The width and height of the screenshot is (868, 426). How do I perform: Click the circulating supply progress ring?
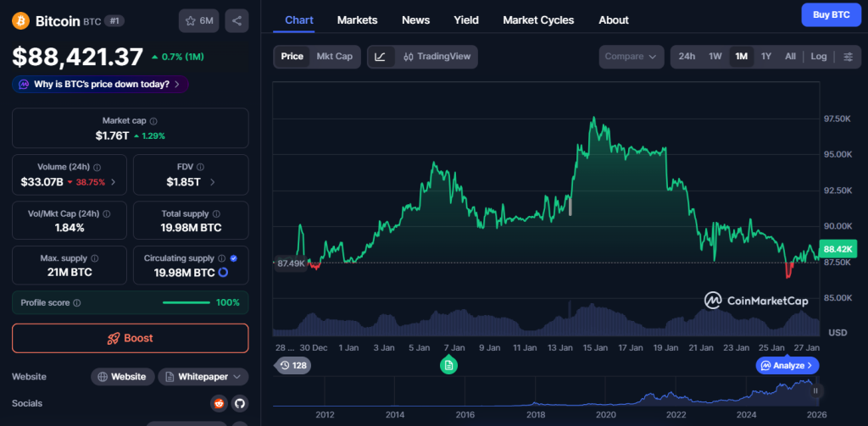[223, 273]
